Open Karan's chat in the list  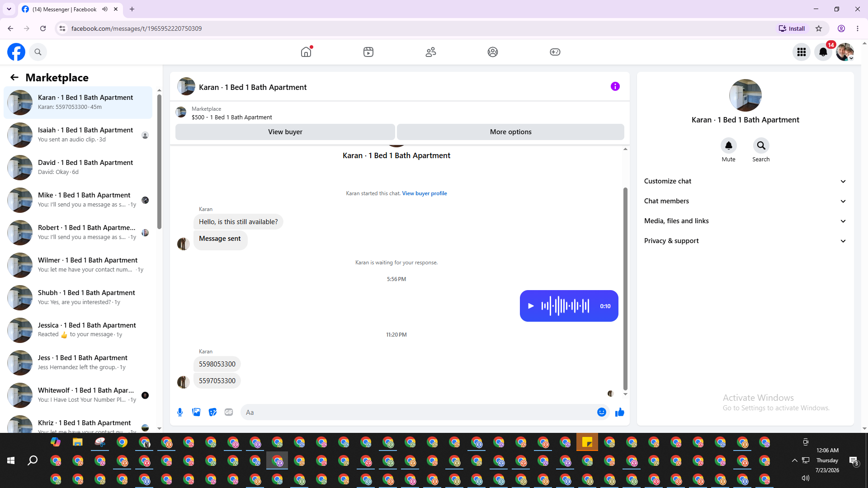tap(78, 103)
